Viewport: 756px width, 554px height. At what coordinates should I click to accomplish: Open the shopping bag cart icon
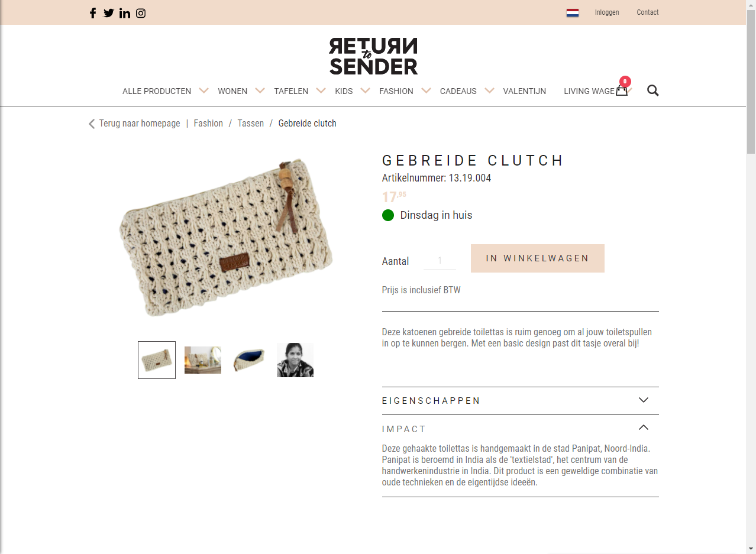[x=622, y=90]
